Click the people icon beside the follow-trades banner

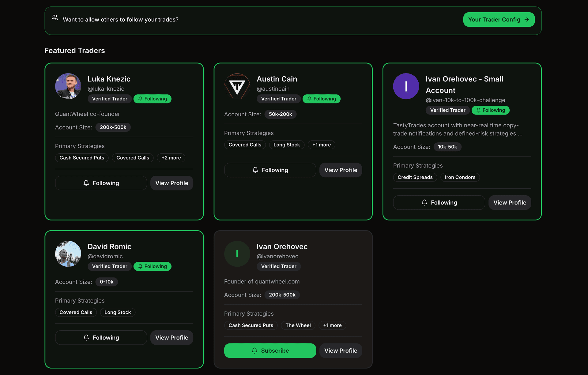click(x=55, y=18)
